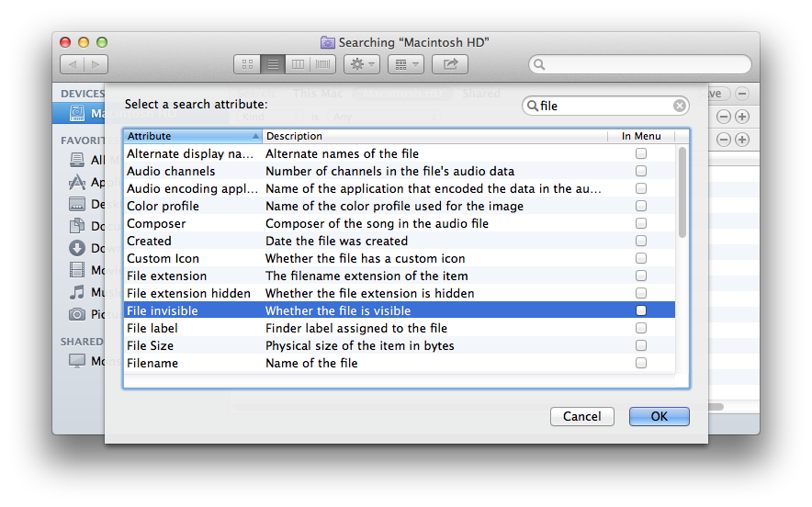
Task: Enable In Menu checkbox for File invisible
Action: (x=641, y=310)
